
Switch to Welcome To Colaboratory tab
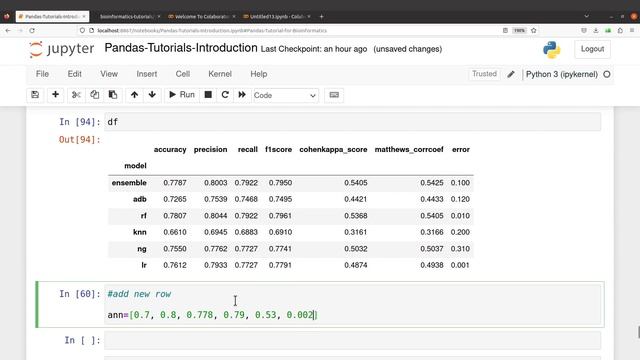coord(201,16)
